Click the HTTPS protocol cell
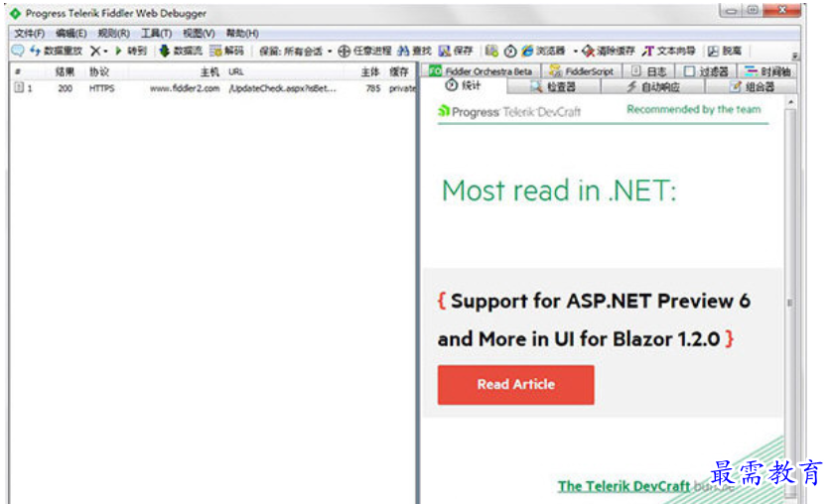 point(101,88)
